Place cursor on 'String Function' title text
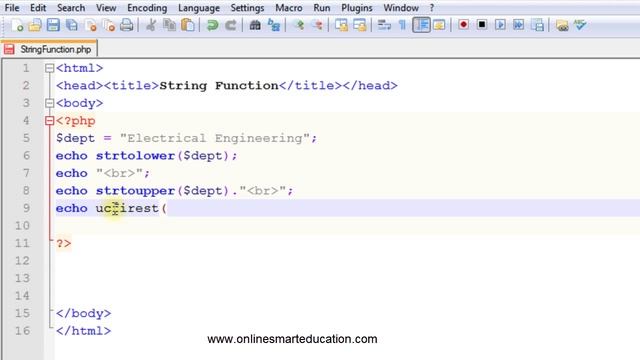Viewport: 640px width, 360px height. 219,86
